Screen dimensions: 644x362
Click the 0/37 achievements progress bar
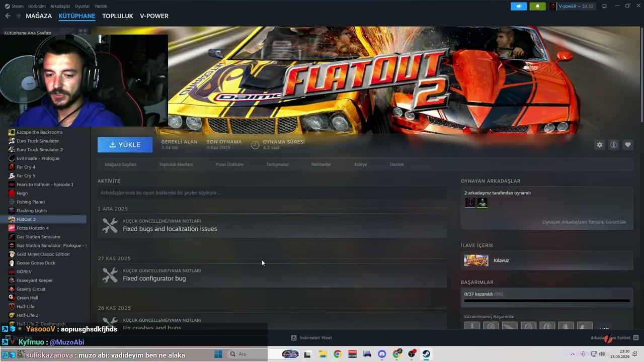(547, 301)
